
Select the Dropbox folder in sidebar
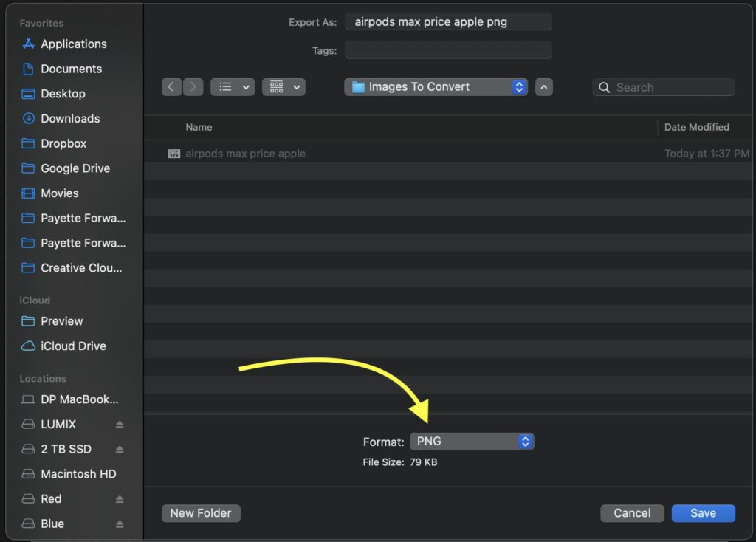coord(63,143)
